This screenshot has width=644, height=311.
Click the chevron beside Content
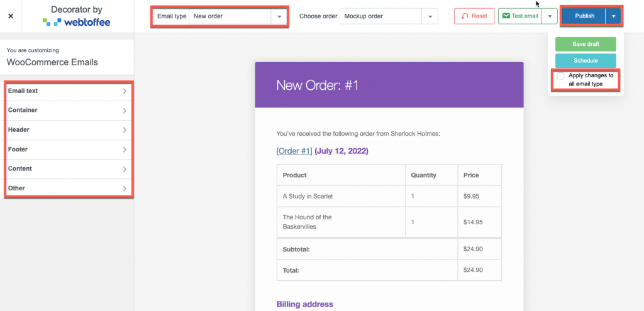125,169
